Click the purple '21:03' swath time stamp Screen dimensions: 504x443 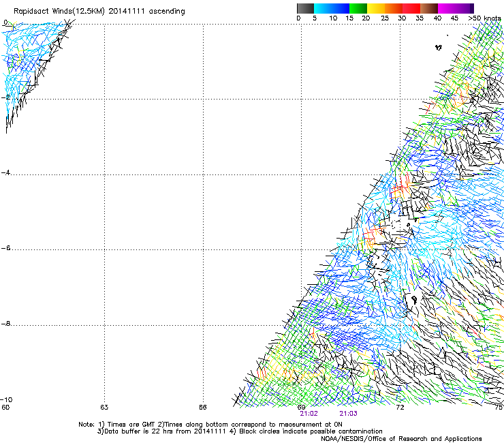349,414
